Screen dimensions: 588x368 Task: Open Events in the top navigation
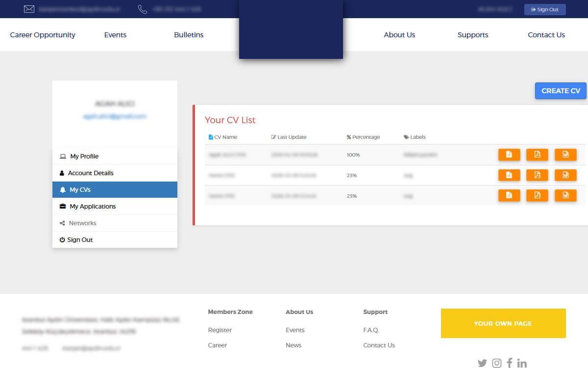coord(115,35)
